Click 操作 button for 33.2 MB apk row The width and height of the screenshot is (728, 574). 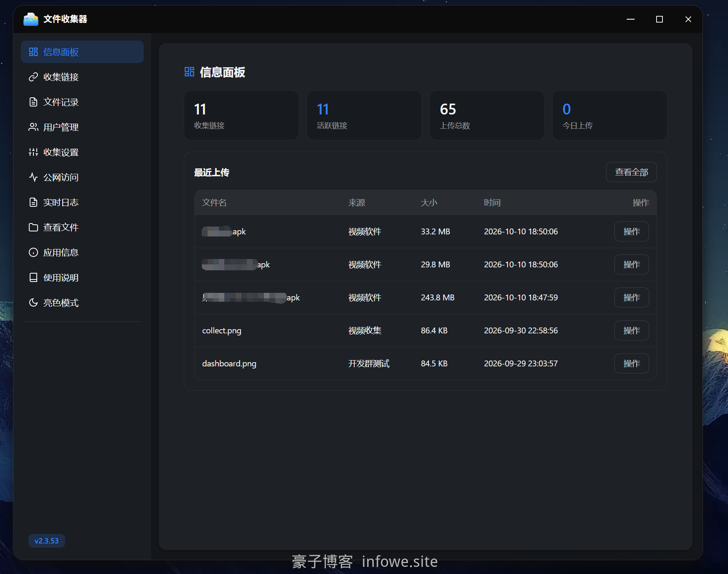click(631, 231)
